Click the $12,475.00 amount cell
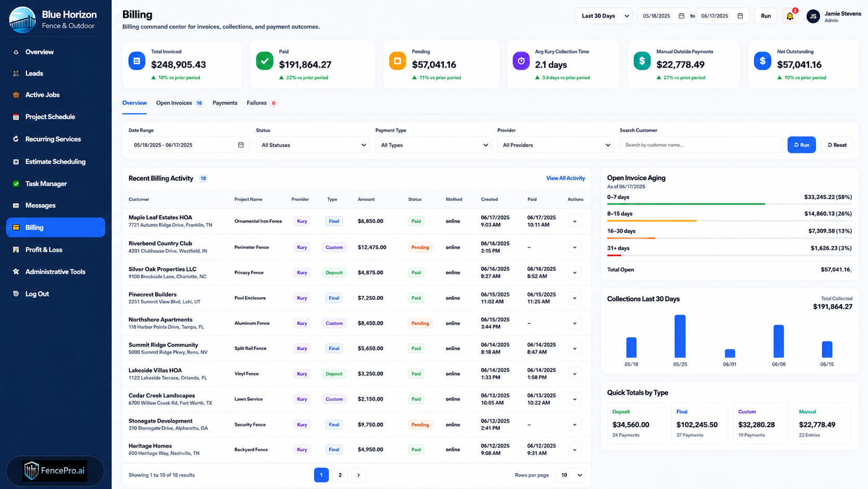The image size is (868, 489). click(372, 247)
